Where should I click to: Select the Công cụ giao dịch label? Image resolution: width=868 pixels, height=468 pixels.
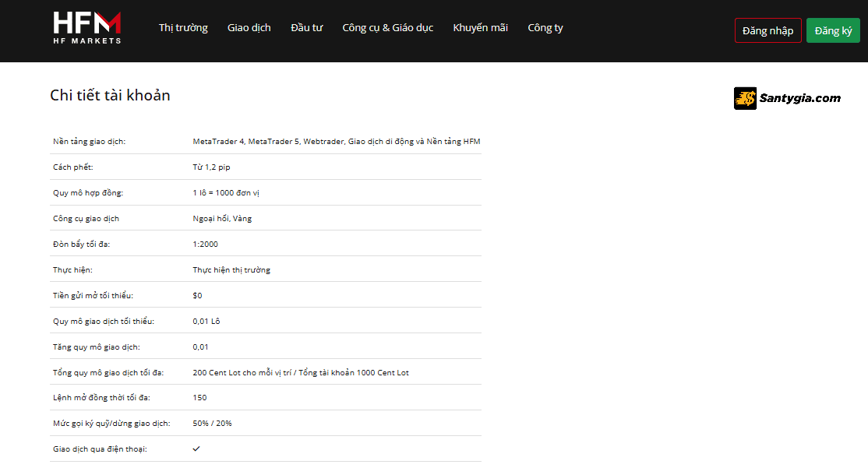86,219
